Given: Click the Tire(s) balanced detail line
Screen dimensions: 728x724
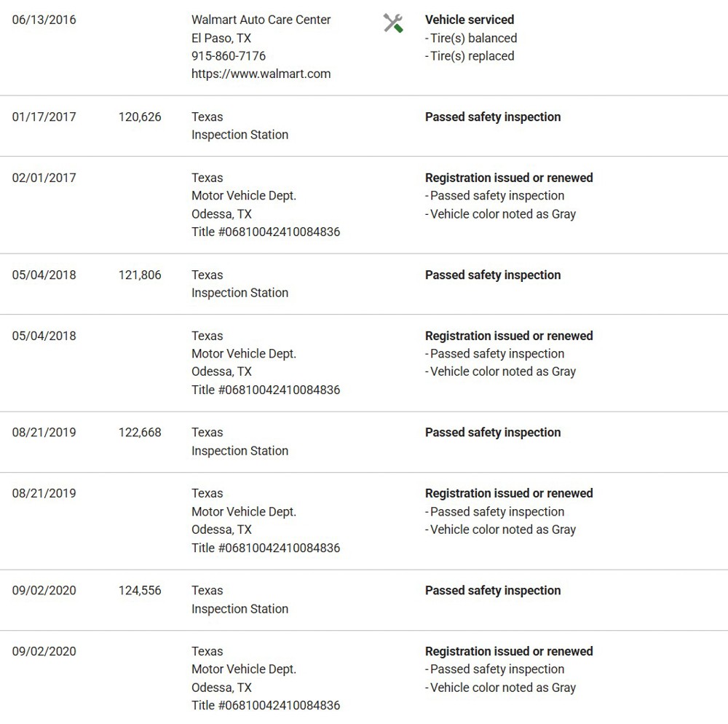Looking at the screenshot, I should (472, 38).
